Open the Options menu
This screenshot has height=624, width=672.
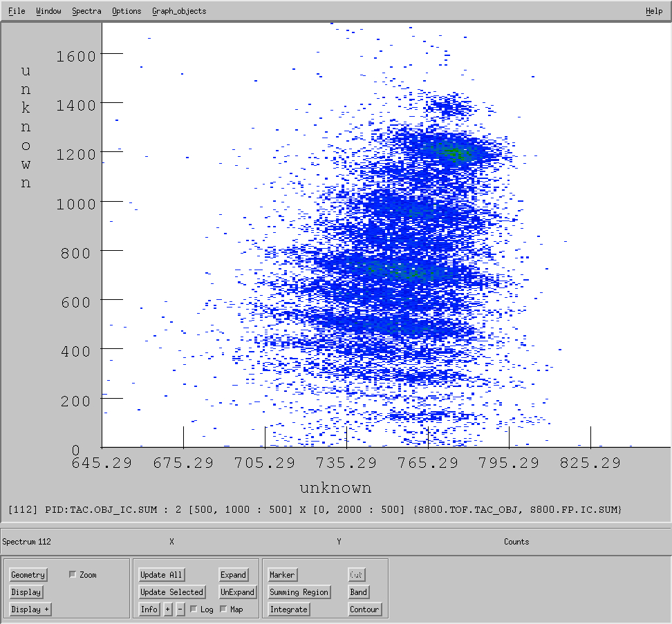[x=127, y=11]
